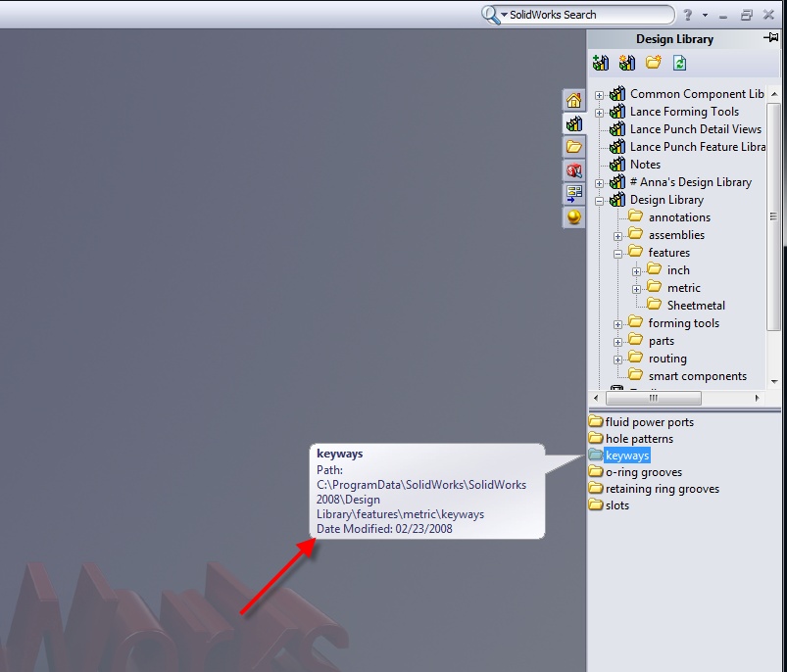787x672 pixels.
Task: Open View Palette task pane tab
Action: coord(574,193)
